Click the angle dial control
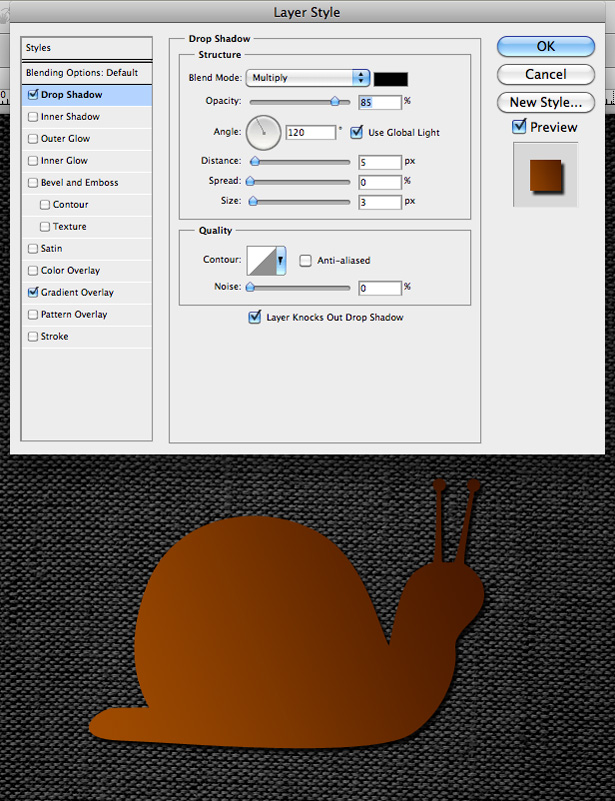Viewport: 615px width, 801px height. tap(264, 132)
